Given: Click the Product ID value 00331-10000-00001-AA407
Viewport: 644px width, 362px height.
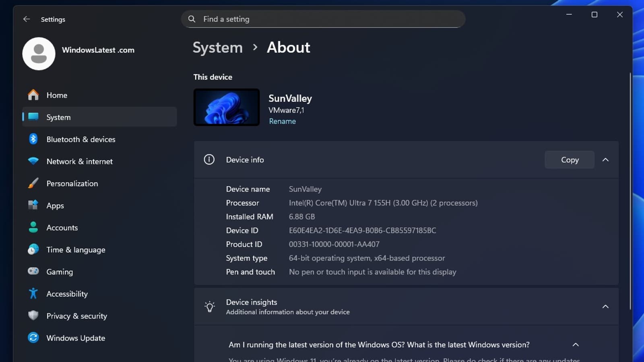Looking at the screenshot, I should 334,244.
